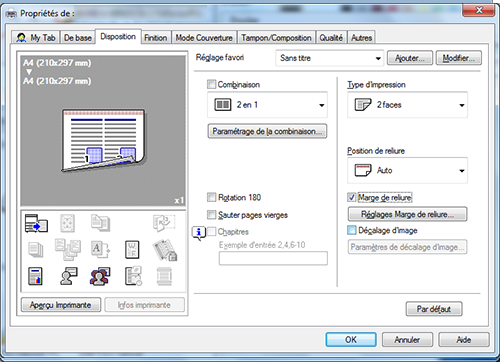Viewport: 500px width, 362px height.
Task: Click the scheduled document clock icon
Action: (133, 276)
